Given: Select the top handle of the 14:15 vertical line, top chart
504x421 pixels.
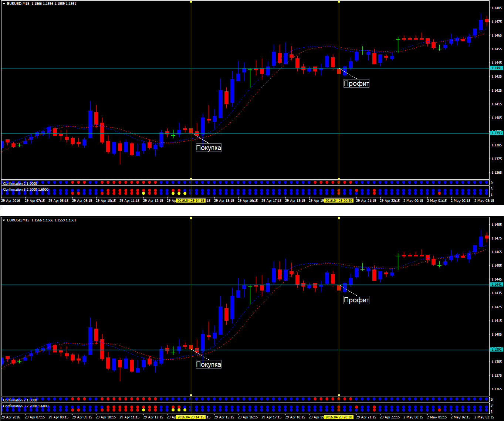Looking at the screenshot, I should (x=191, y=2).
